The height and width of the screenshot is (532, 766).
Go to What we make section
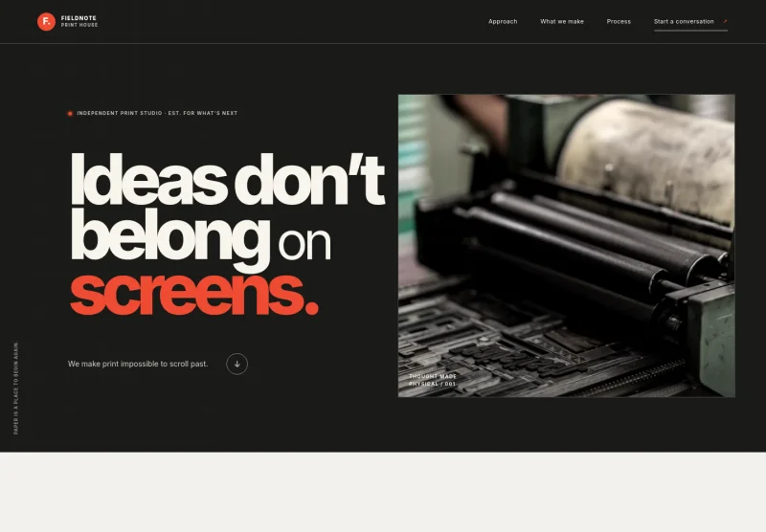(562, 21)
